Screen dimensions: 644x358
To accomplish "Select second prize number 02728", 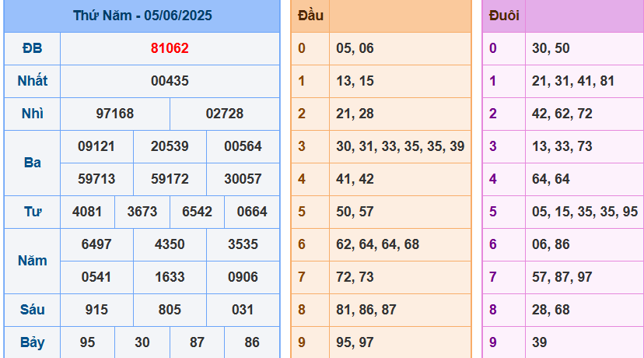I will [x=225, y=114].
